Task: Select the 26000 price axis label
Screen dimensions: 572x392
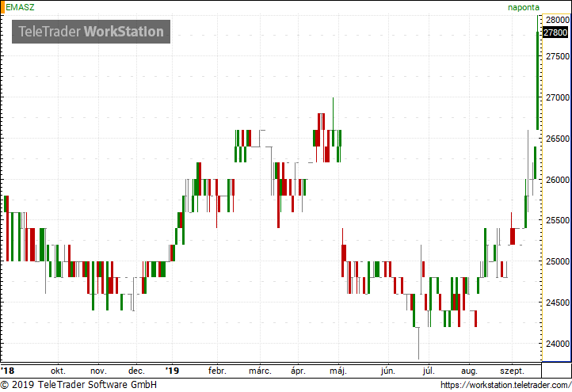Action: (x=558, y=180)
